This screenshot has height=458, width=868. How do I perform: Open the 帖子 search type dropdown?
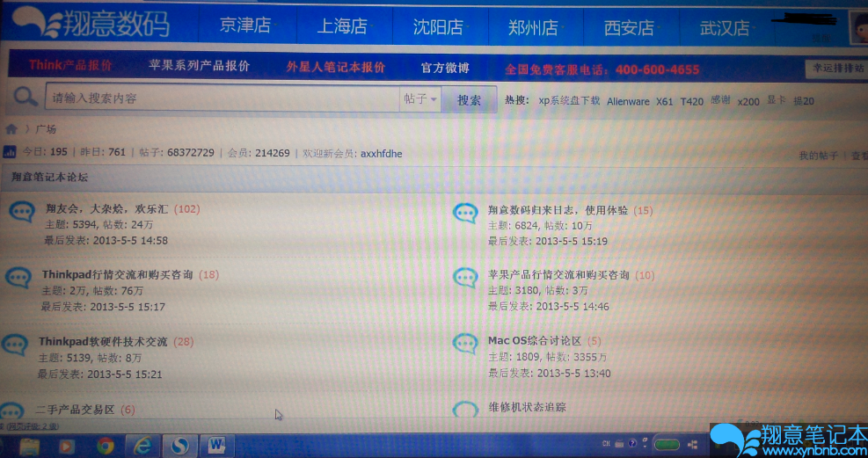click(x=420, y=99)
